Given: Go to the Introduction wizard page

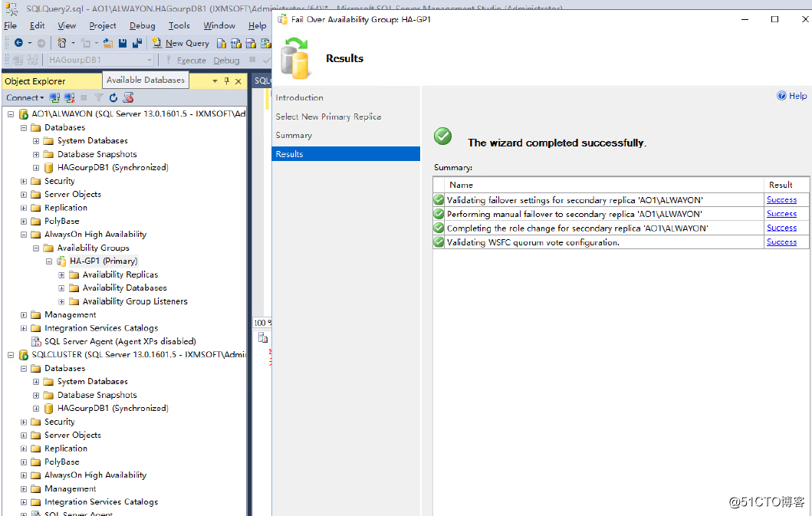Looking at the screenshot, I should pyautogui.click(x=299, y=97).
